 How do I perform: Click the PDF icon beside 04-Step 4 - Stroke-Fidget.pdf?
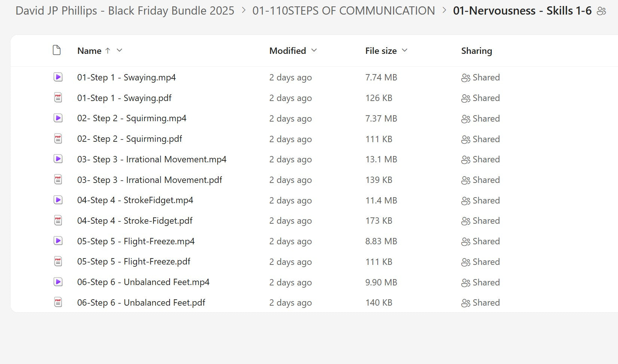point(58,221)
